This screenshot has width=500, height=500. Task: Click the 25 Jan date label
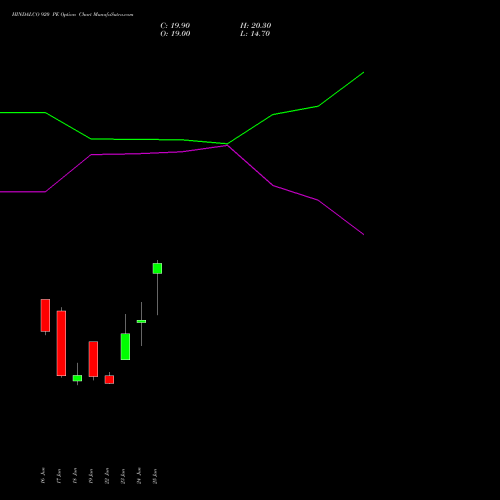pos(155,476)
